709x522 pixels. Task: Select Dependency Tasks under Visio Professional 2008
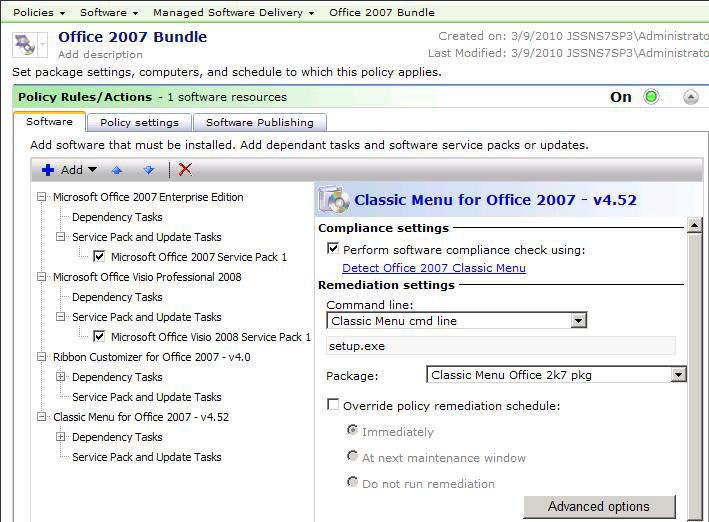coord(117,297)
